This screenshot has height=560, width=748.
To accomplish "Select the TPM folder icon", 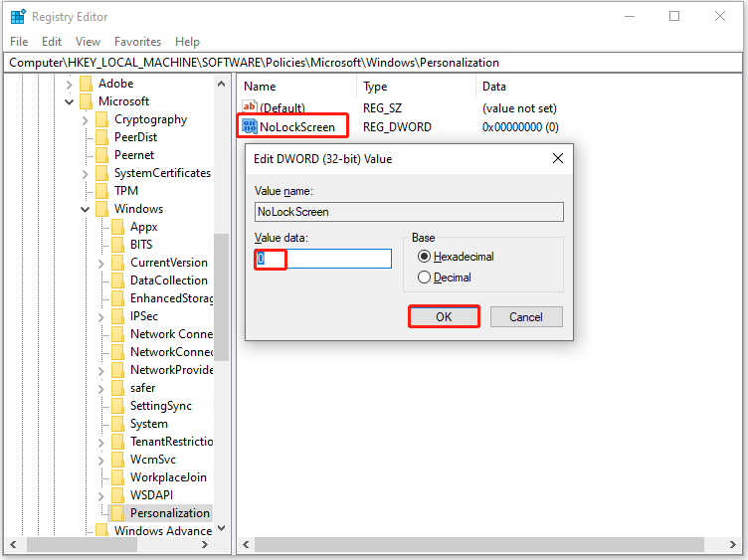I will (x=101, y=191).
